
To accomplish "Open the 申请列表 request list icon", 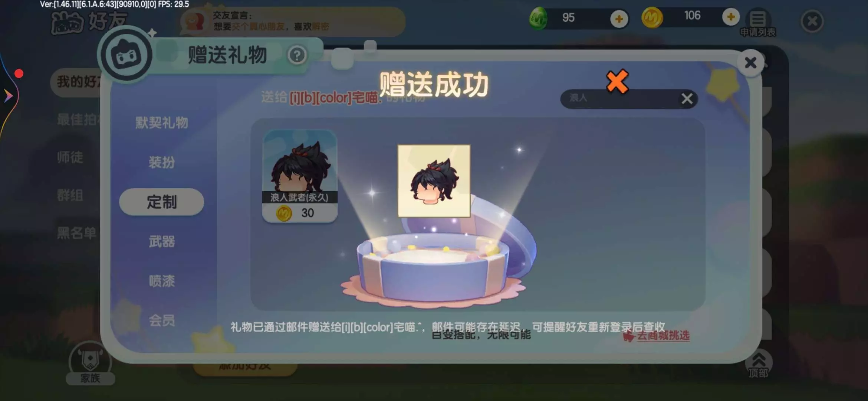I will tap(757, 23).
